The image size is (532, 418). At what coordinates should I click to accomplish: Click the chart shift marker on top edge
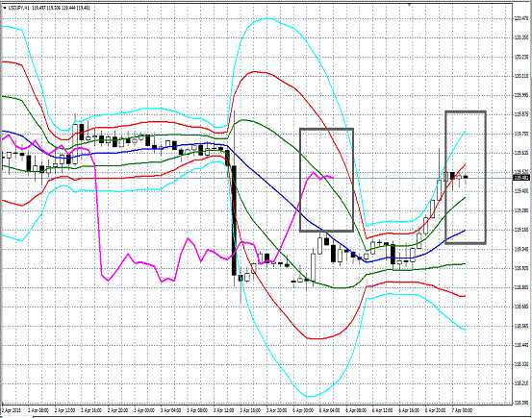409,5
